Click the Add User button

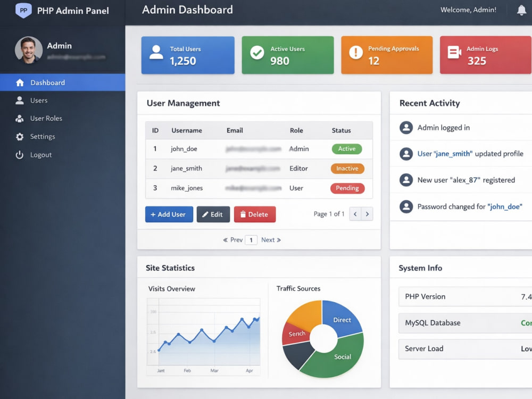pyautogui.click(x=169, y=214)
